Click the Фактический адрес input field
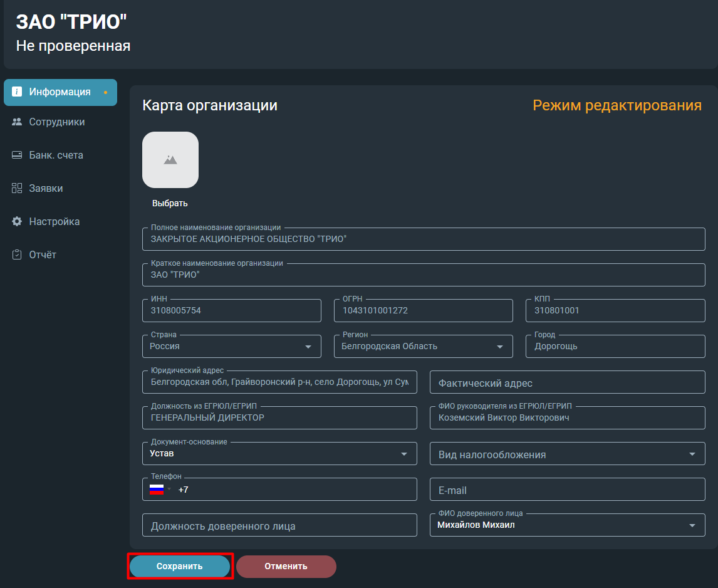This screenshot has width=718, height=588. point(568,382)
